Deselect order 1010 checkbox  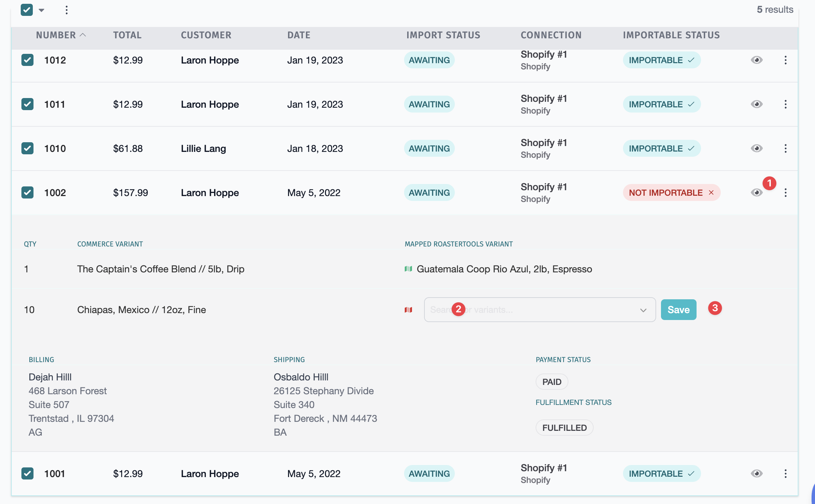click(27, 148)
